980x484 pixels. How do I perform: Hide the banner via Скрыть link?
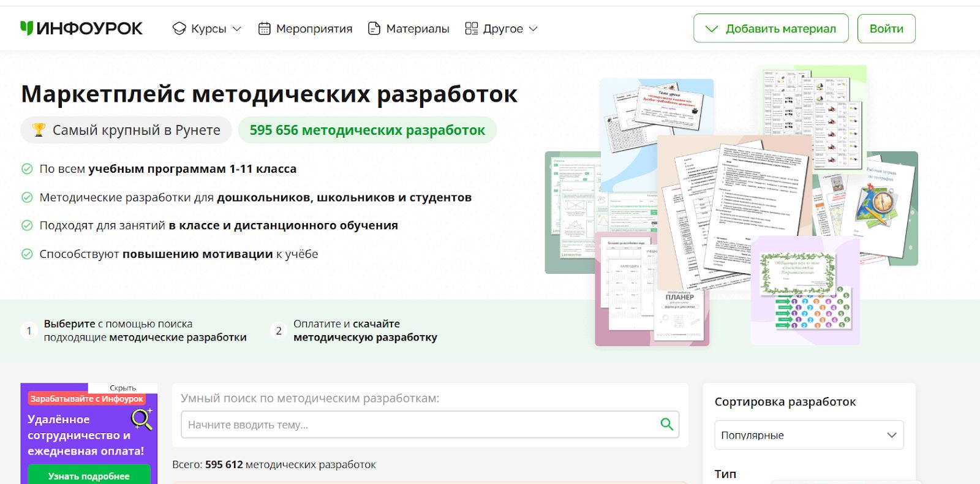[x=123, y=388]
